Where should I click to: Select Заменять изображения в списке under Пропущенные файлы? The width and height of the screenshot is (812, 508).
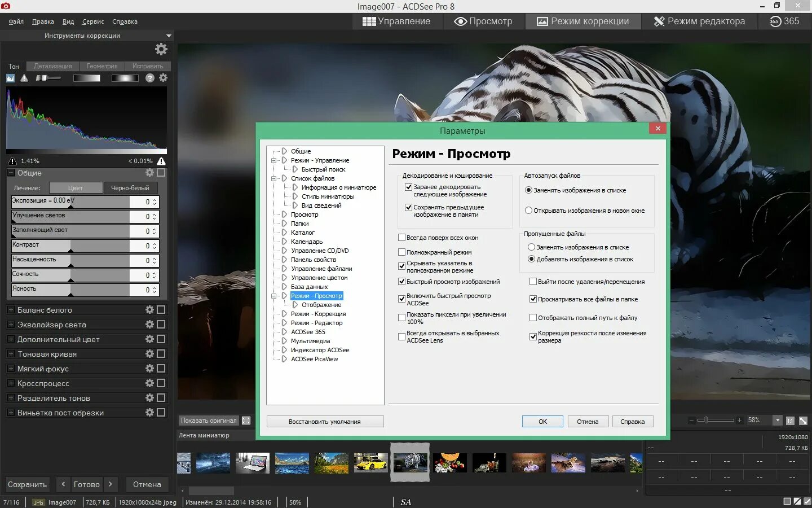(x=531, y=247)
